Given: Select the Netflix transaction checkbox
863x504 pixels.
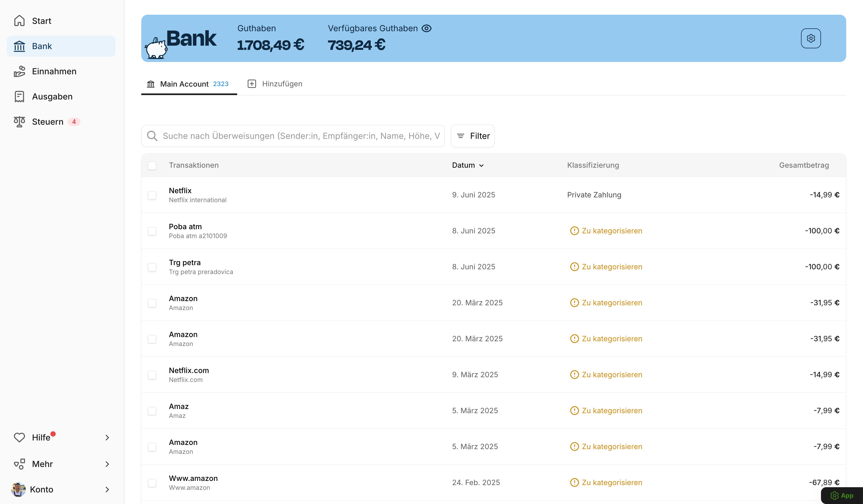Looking at the screenshot, I should click(x=152, y=195).
